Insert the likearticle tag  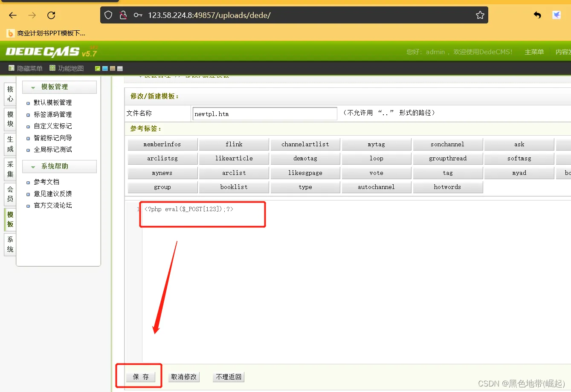(x=234, y=159)
